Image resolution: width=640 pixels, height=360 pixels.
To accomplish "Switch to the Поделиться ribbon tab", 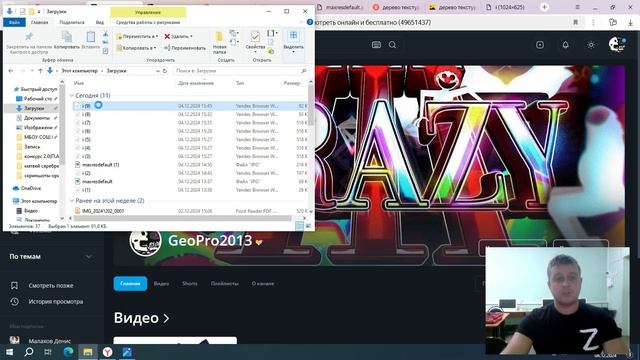I will 72,22.
